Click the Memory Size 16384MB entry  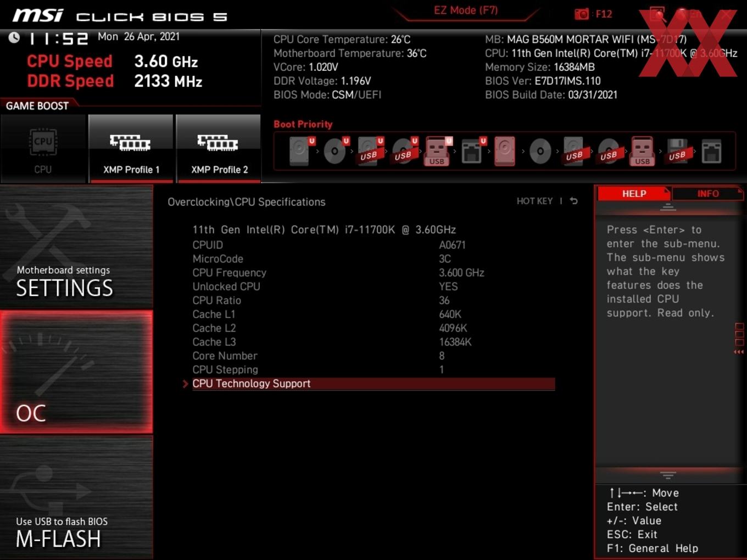coord(540,67)
